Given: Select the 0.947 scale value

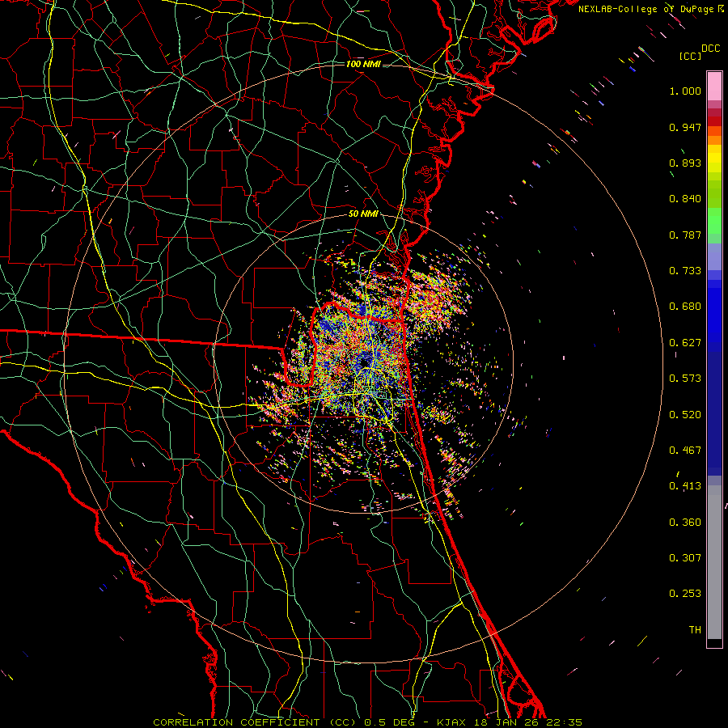Looking at the screenshot, I should point(685,127).
